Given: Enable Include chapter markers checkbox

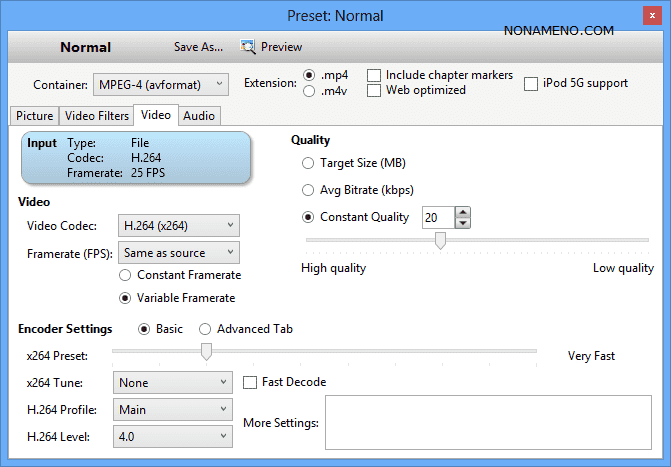Looking at the screenshot, I should point(374,76).
